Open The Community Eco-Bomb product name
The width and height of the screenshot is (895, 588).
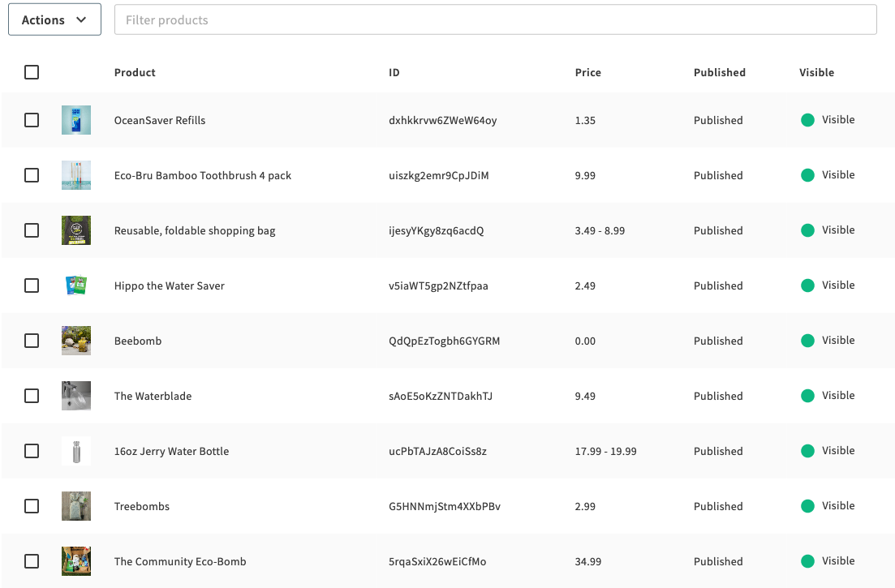[180, 561]
